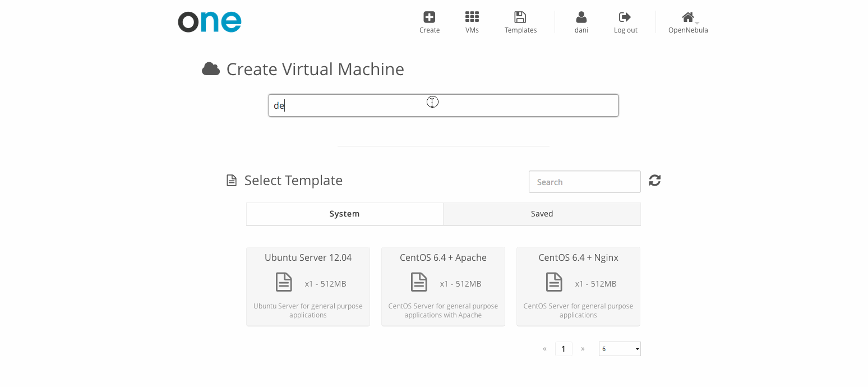Click the CentOS Nginx template file icon
Screen dimensions: 868x387
[554, 282]
